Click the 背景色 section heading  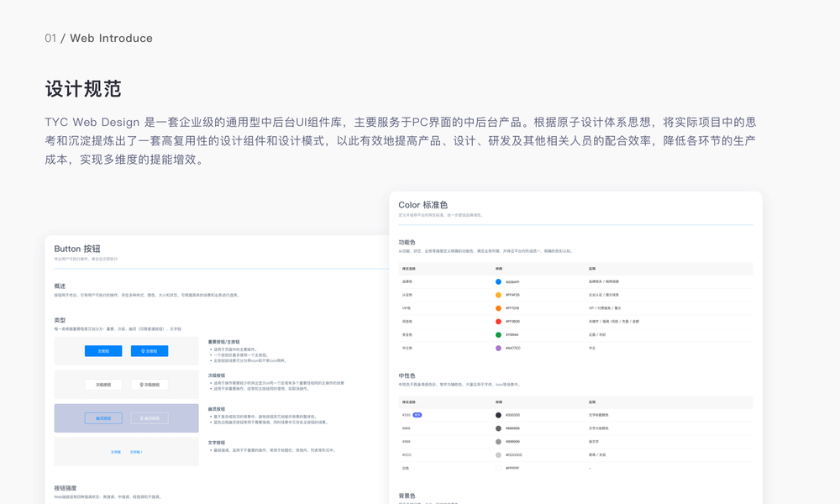(407, 496)
